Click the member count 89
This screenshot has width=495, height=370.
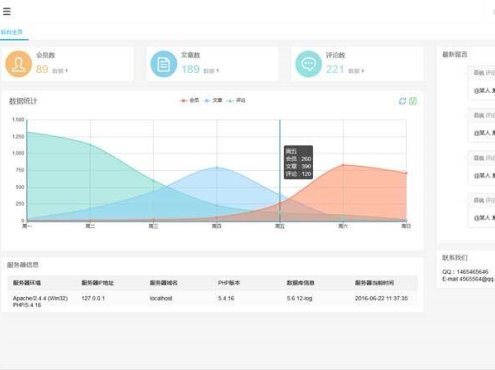[42, 69]
